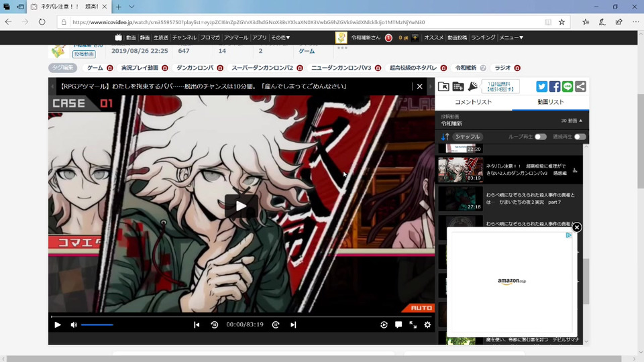Screen dimensions: 644x362
Task: Open browser tab list chevron
Action: tap(131, 7)
